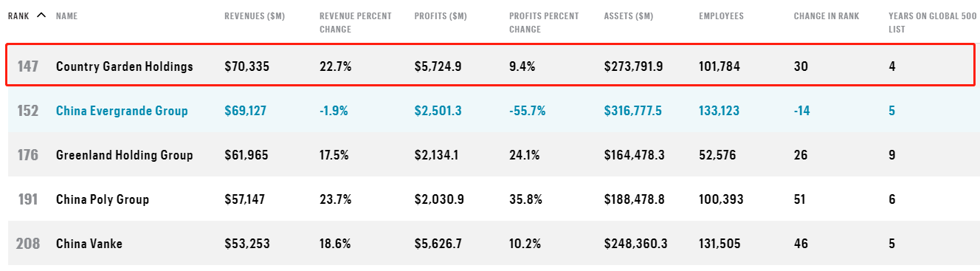Sort by Revenues ($M) column header
The image size is (980, 271).
(x=255, y=16)
